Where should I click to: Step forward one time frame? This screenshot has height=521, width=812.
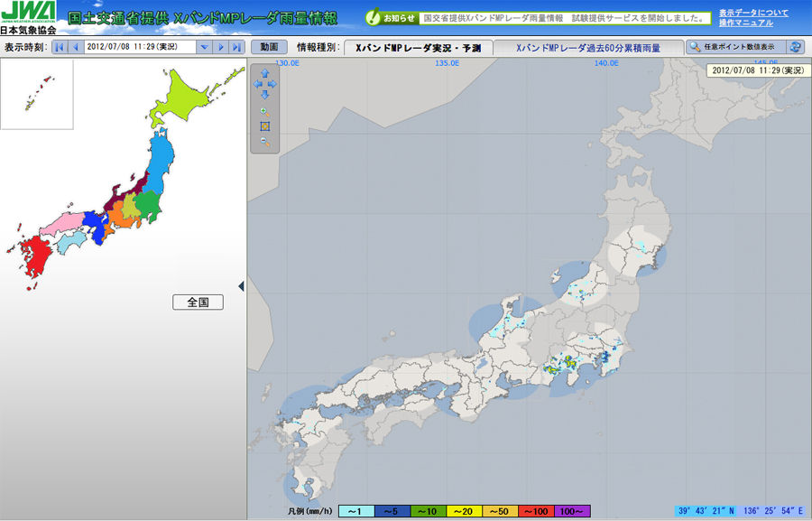tap(221, 47)
